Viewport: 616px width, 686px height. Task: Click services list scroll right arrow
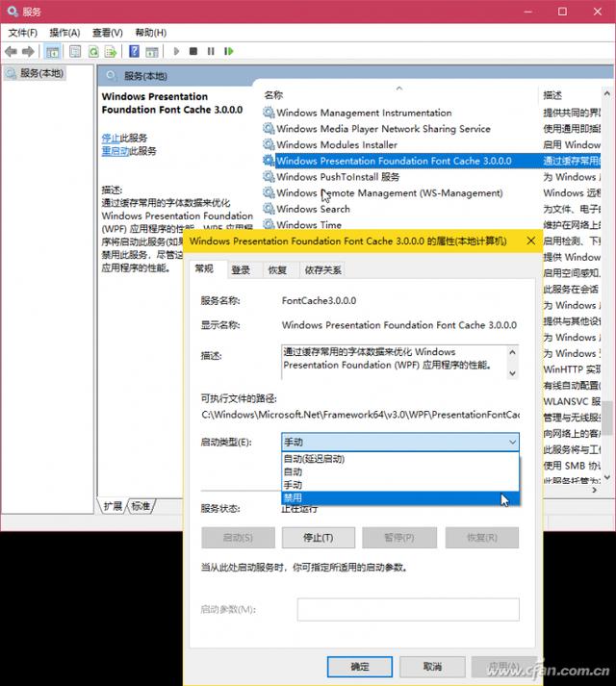pos(594,490)
